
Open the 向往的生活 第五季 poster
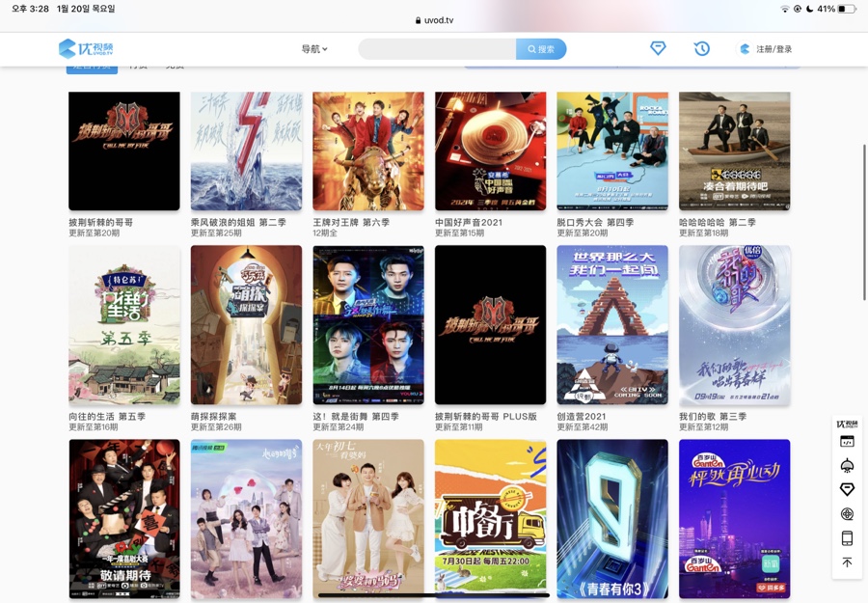click(x=124, y=325)
